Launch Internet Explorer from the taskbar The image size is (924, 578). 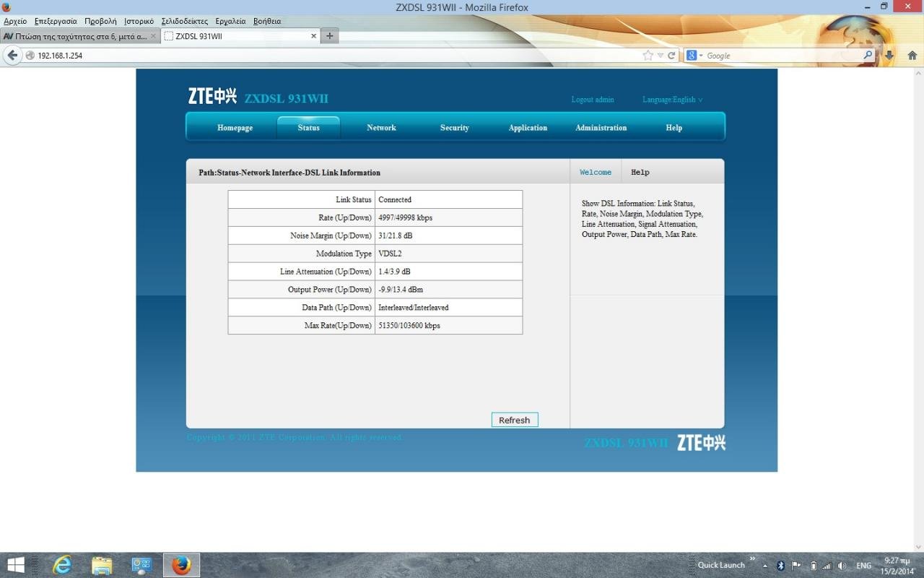coord(62,565)
